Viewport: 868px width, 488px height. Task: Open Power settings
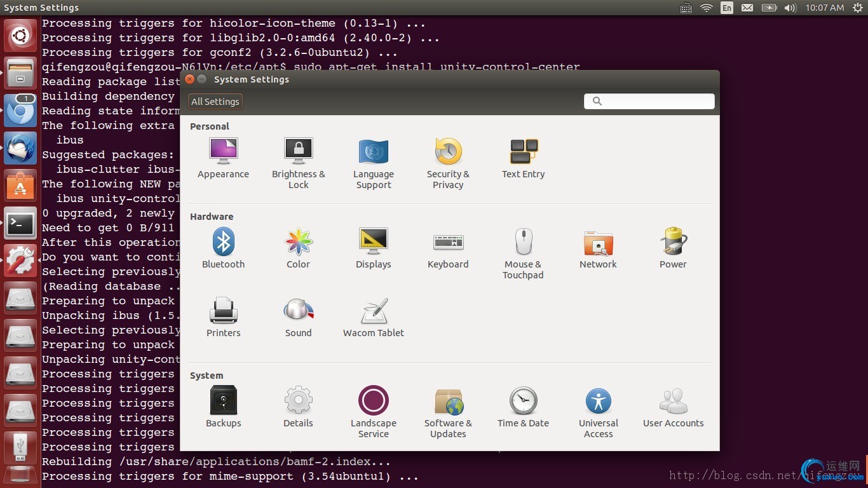coord(673,249)
